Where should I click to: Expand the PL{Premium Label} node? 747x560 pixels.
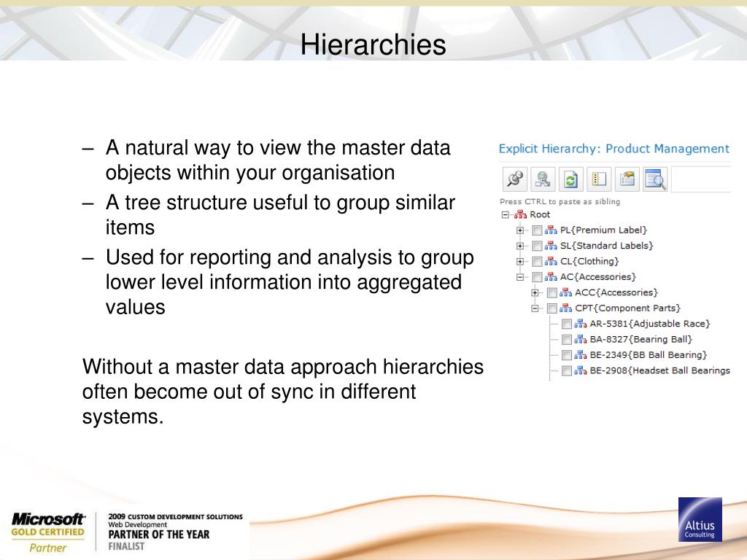(x=519, y=230)
